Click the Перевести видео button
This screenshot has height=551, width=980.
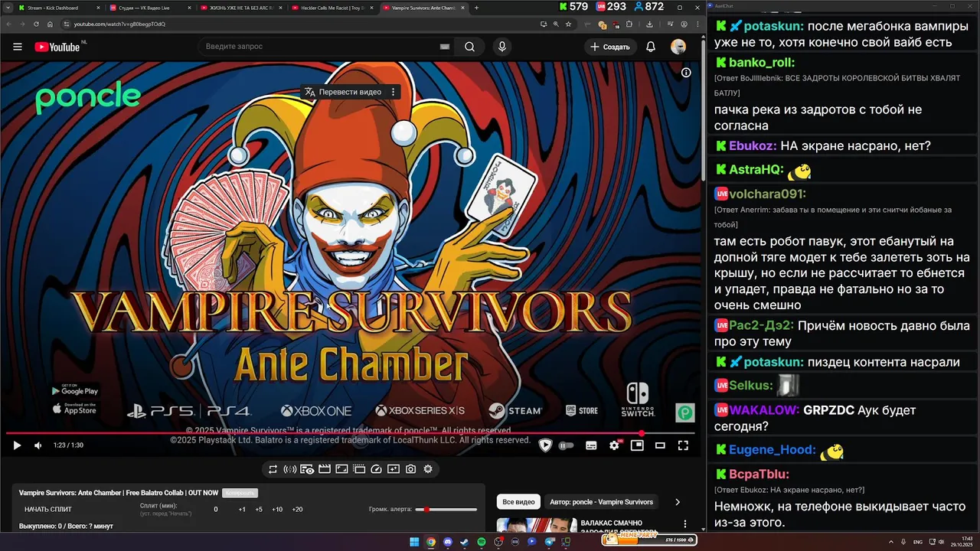[x=343, y=92]
